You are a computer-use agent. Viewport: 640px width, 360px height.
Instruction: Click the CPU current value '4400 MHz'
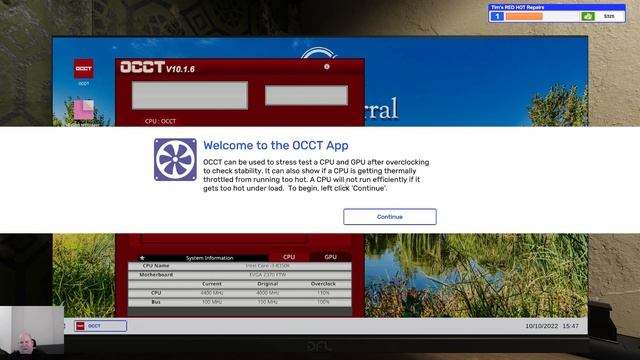point(212,293)
